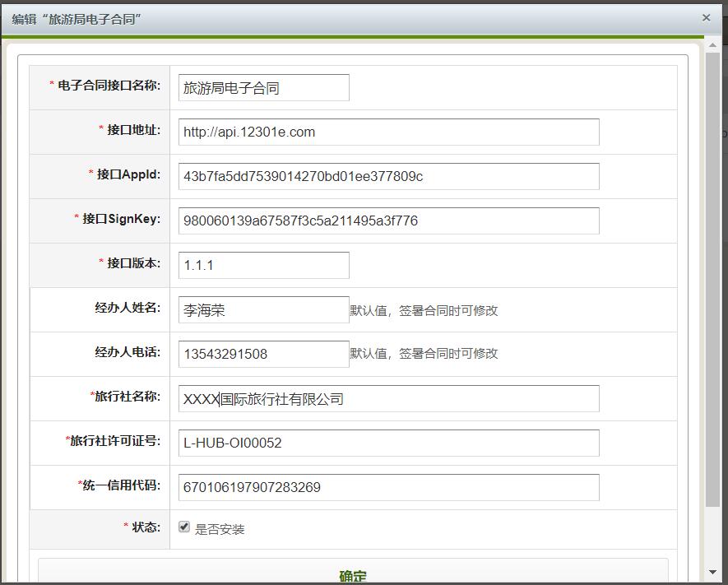
Task: Click the 是否安装 checkbox label text
Action: tap(220, 529)
